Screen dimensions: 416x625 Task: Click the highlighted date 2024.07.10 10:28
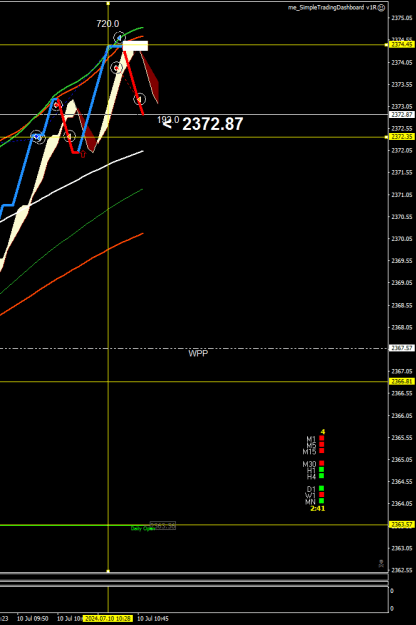pos(108,619)
